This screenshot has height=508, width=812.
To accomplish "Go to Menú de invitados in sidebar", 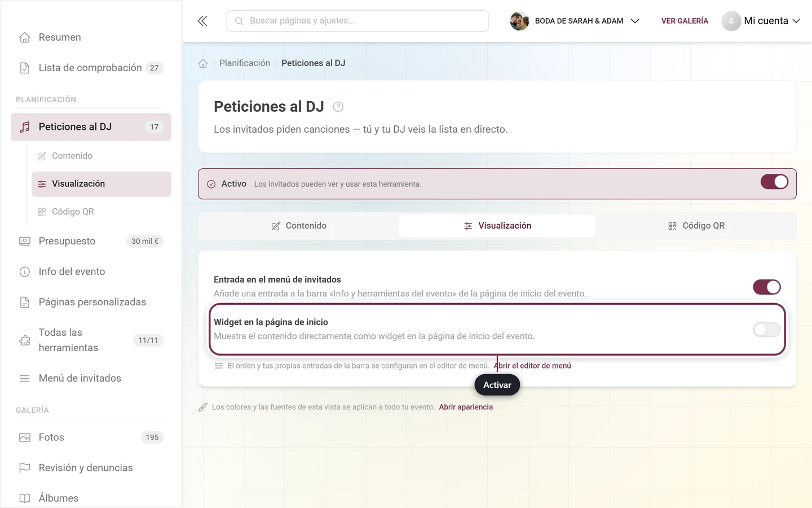I will point(91,378).
